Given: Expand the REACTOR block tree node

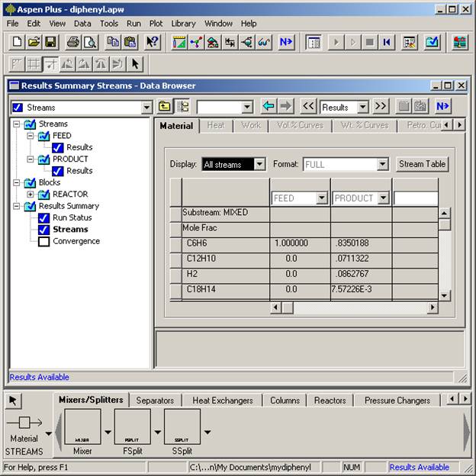Looking at the screenshot, I should pos(31,195).
